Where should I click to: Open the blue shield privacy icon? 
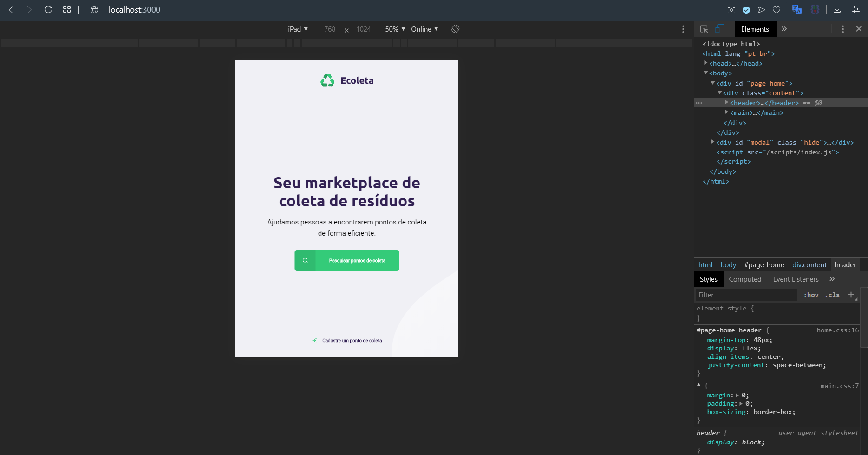[x=746, y=10]
